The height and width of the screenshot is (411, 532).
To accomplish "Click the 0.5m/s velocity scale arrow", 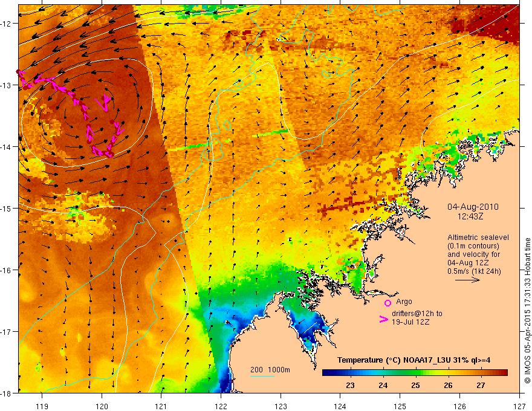I will click(467, 280).
